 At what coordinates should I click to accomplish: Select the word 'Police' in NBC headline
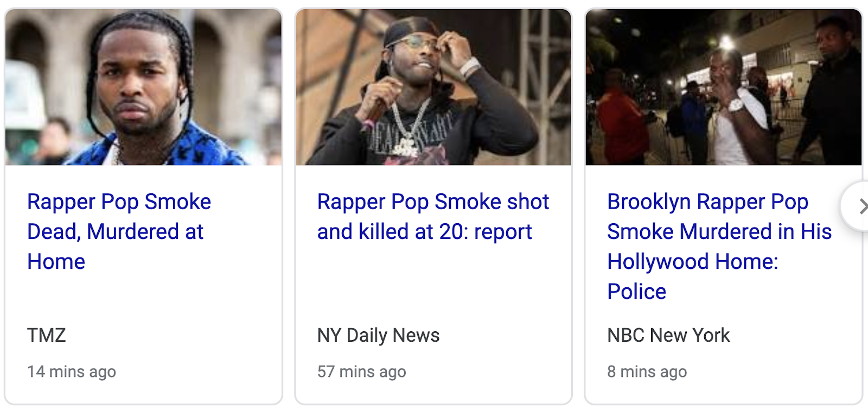tap(637, 292)
